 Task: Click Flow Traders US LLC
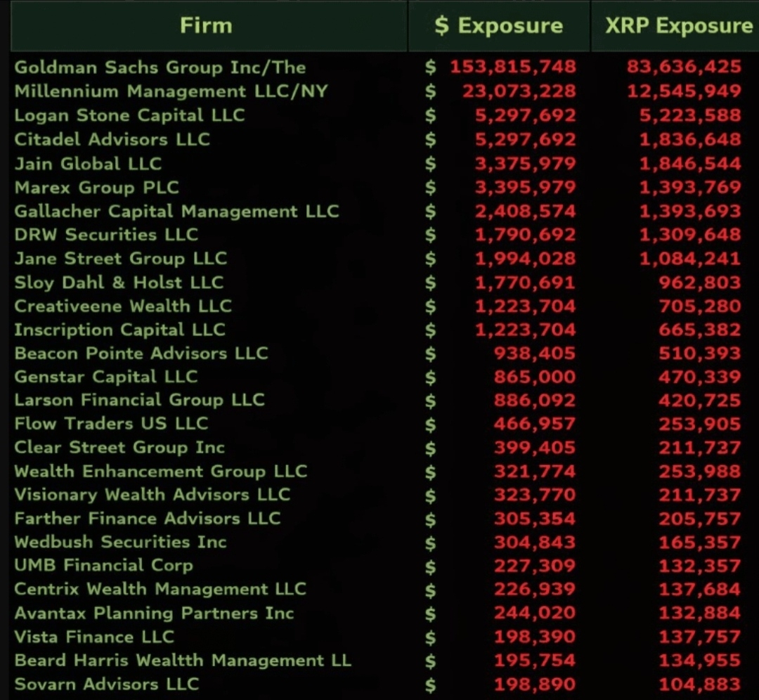pyautogui.click(x=111, y=424)
